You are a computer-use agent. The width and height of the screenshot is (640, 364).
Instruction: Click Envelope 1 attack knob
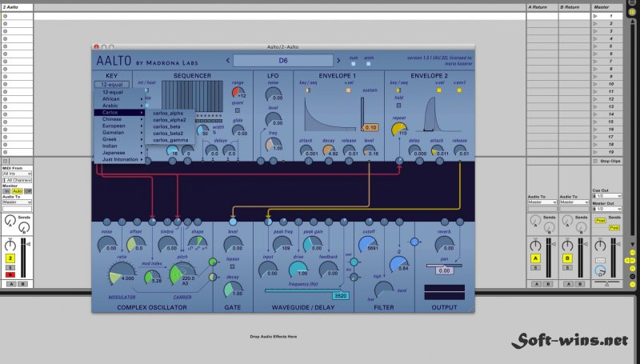coord(306,150)
